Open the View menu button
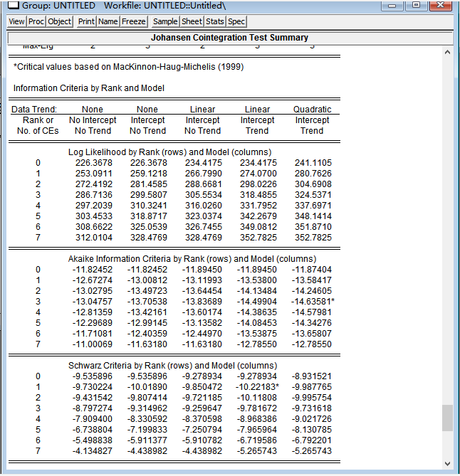Screen dimensions: 460x476 click(x=16, y=21)
